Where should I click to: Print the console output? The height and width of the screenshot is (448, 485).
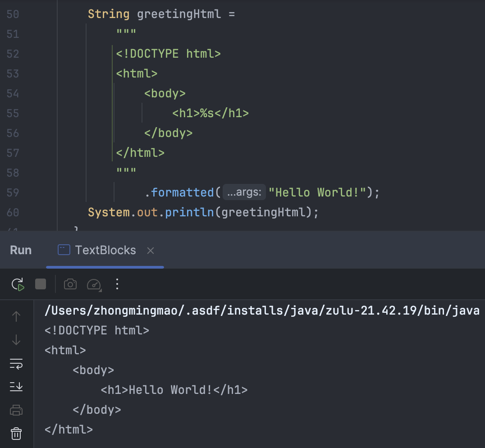click(16, 410)
